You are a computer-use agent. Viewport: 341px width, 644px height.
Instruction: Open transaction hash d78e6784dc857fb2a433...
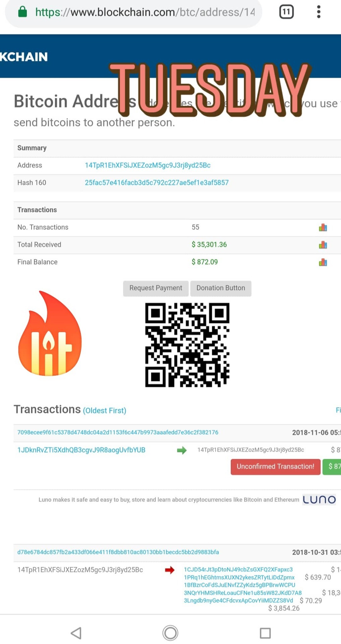point(118,552)
